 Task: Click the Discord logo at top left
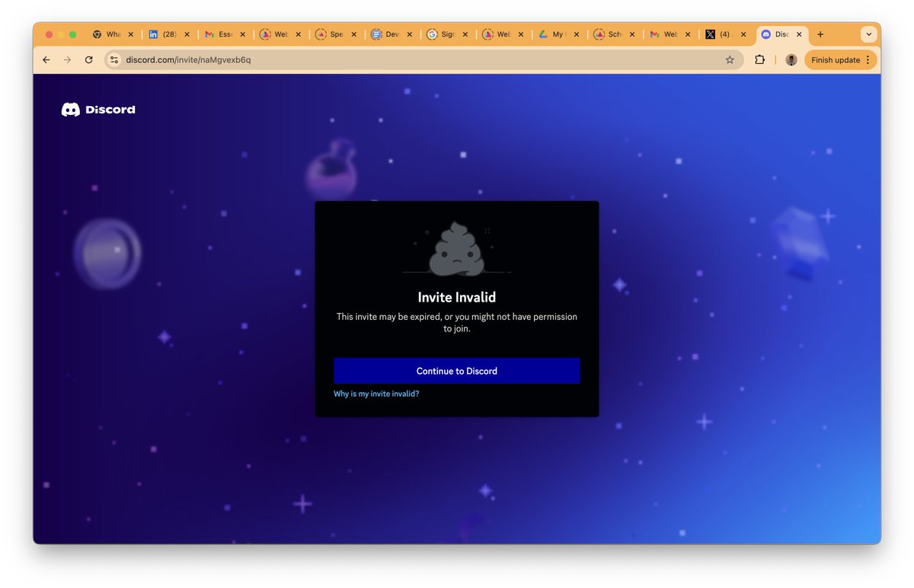tap(98, 110)
